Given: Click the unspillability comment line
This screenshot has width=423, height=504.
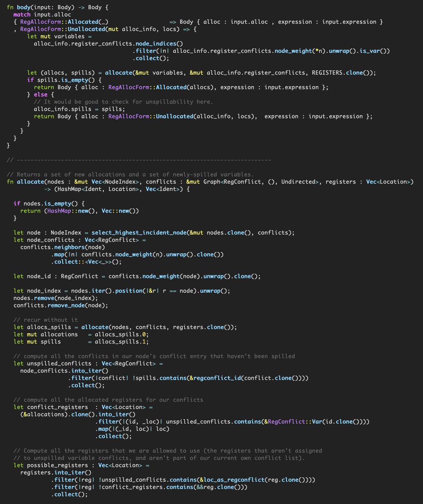Looking at the screenshot, I should (123, 102).
